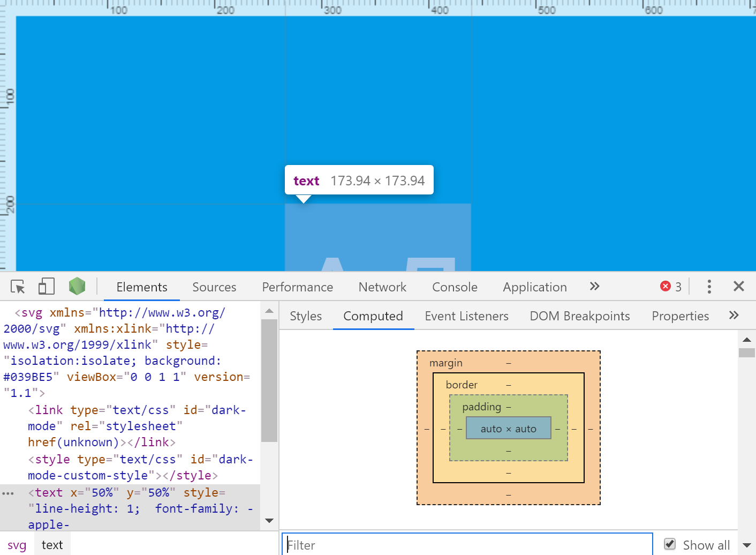Screen dimensions: 756x555
Task: Open the Application panel
Action: tap(534, 287)
